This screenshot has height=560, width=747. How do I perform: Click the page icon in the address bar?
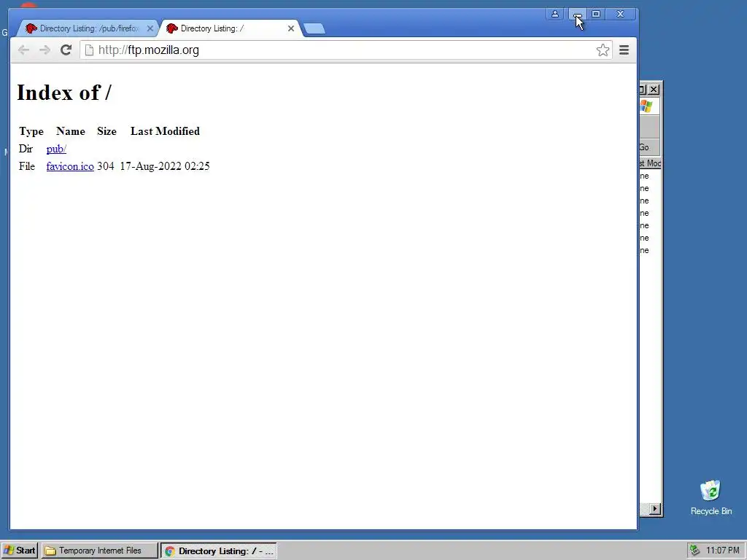click(x=89, y=50)
